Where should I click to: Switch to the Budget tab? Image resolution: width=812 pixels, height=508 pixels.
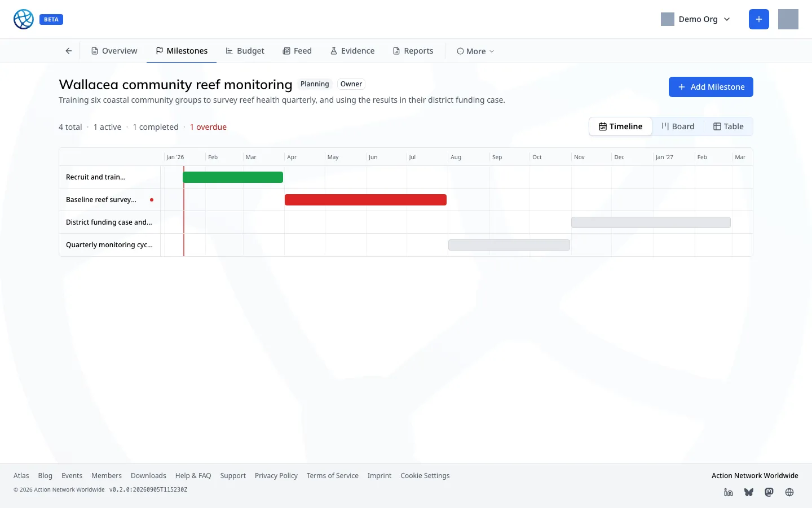[x=245, y=51]
